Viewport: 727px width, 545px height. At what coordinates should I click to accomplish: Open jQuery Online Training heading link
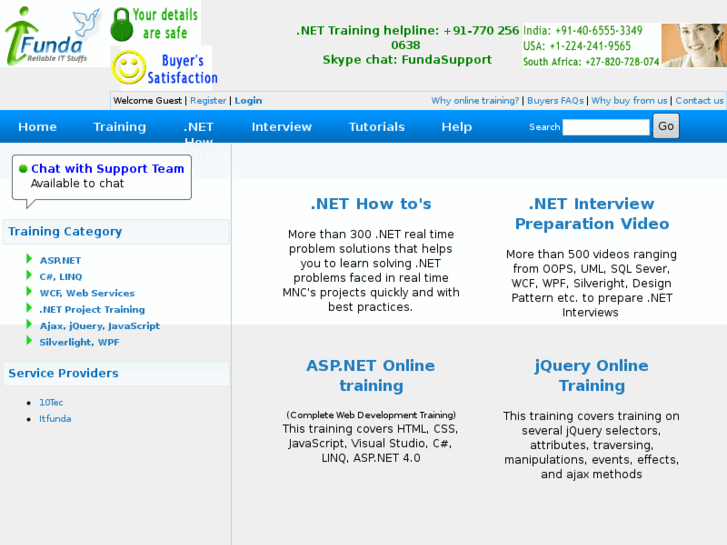(592, 375)
